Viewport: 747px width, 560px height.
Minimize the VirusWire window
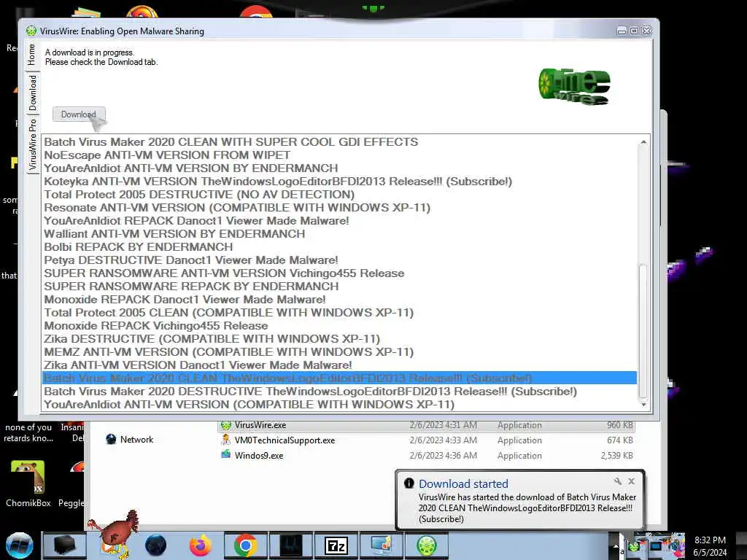pos(622,31)
